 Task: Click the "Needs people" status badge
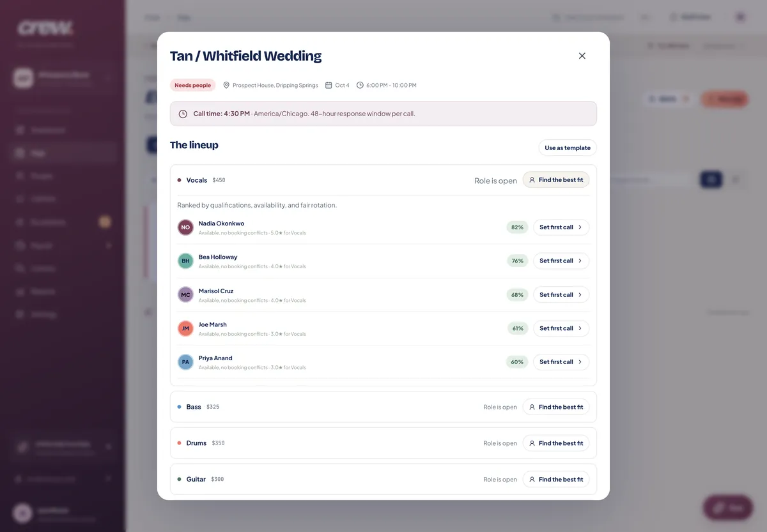pos(193,85)
